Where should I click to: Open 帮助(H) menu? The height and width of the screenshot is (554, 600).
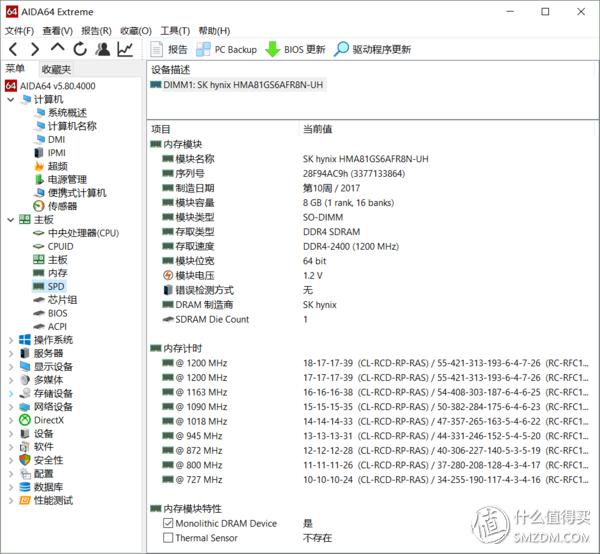[x=214, y=31]
